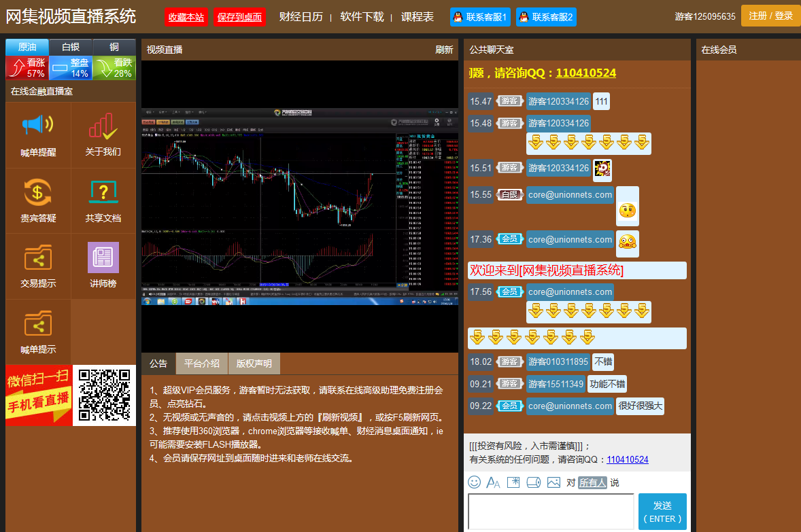
Task: Click 刷新 link above video
Action: (x=444, y=50)
